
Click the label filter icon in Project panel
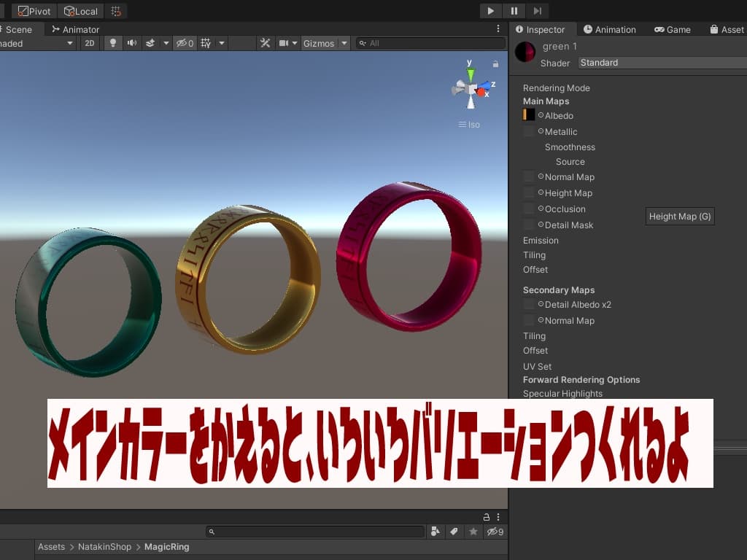click(x=454, y=532)
